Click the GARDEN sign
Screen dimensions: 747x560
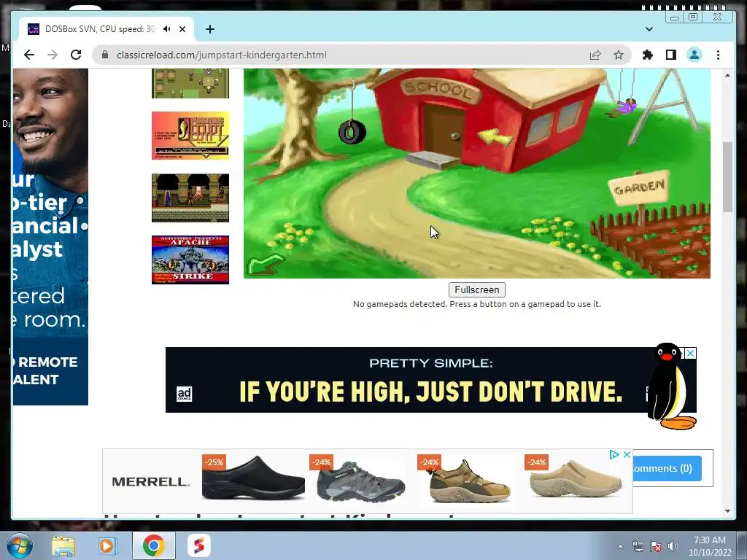[x=638, y=187]
